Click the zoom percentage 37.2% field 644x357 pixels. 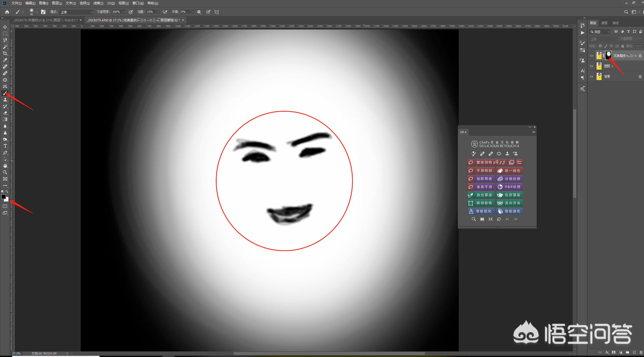(x=16, y=353)
